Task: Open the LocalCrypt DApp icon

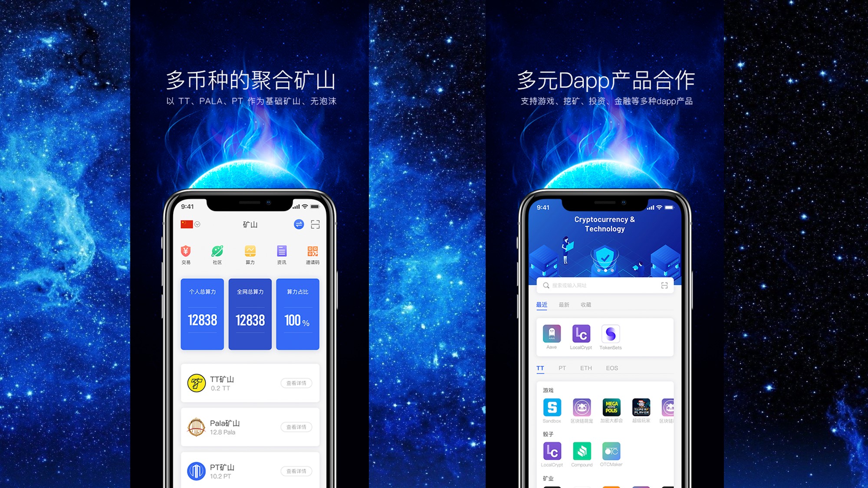Action: (580, 334)
